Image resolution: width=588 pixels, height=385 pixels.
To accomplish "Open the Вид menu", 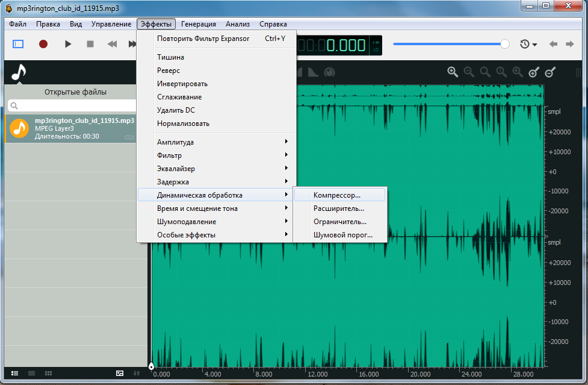I will click(76, 23).
